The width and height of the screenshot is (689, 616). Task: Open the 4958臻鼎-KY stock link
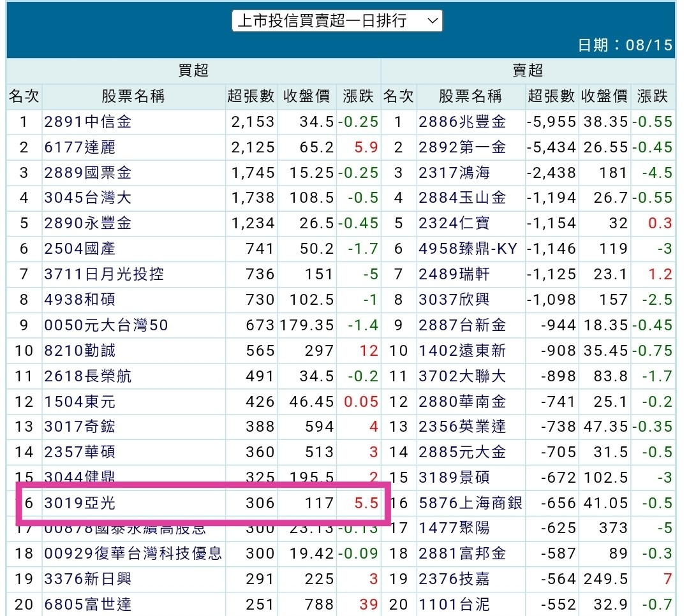tap(468, 249)
